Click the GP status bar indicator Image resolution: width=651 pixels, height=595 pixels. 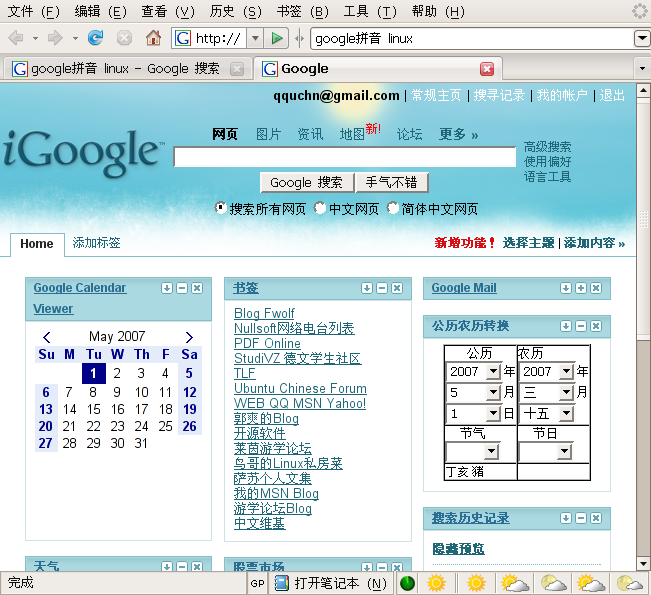click(257, 583)
